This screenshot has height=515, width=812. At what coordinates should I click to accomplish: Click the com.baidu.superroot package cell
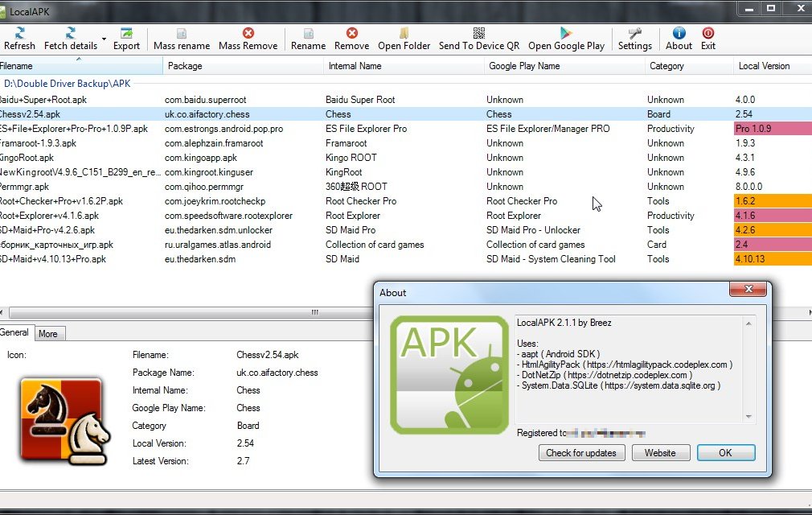point(206,100)
